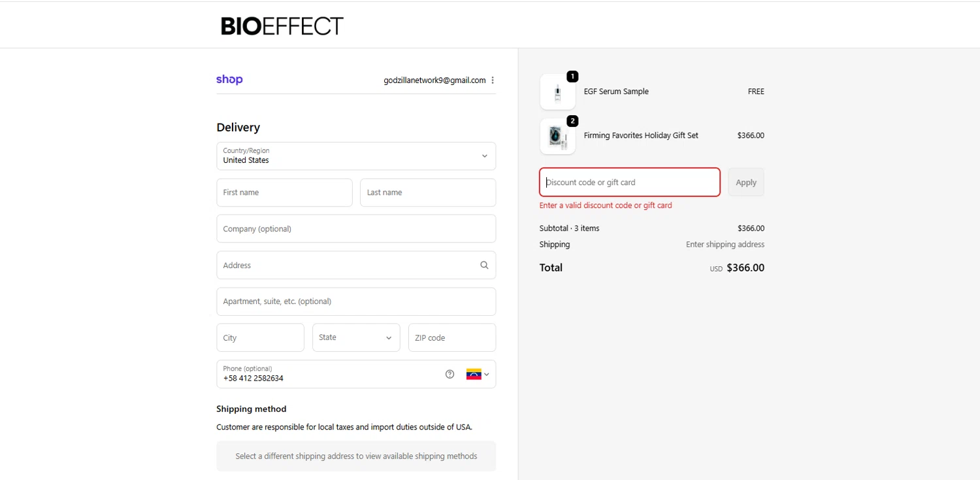Viewport: 980px width, 480px height.
Task: Open the State dropdown
Action: click(356, 337)
